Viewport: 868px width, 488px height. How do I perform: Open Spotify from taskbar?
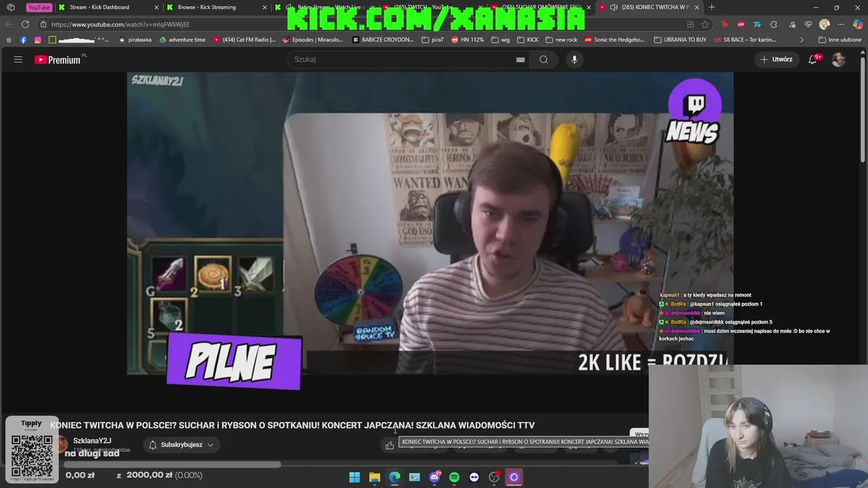pyautogui.click(x=454, y=477)
